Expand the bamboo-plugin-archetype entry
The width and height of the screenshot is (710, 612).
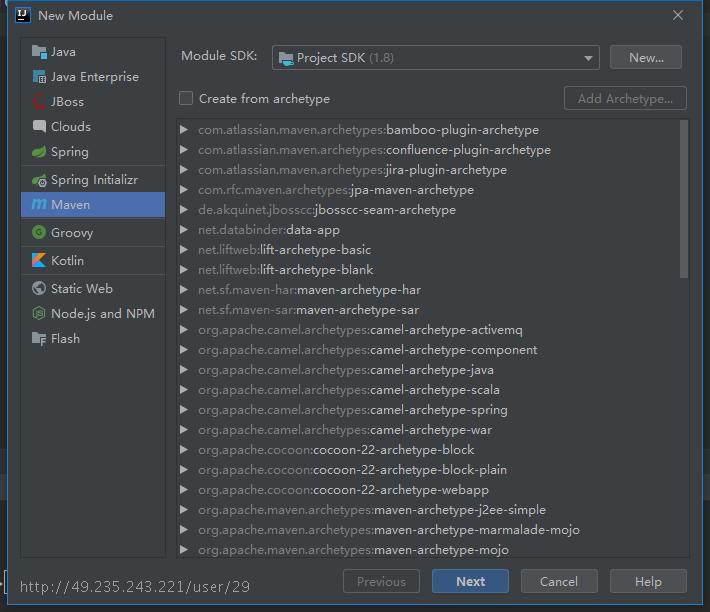(184, 130)
